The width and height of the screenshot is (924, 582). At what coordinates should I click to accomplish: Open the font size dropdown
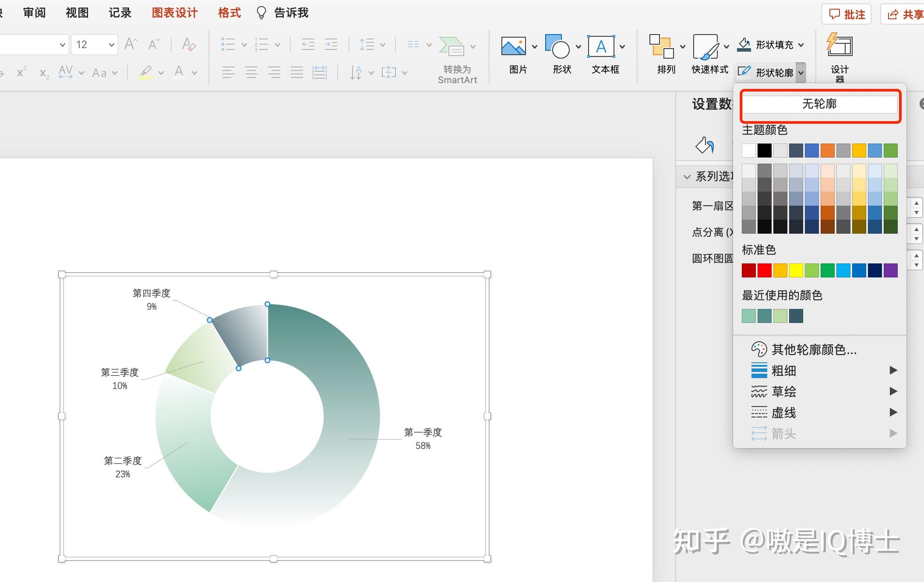pyautogui.click(x=111, y=45)
